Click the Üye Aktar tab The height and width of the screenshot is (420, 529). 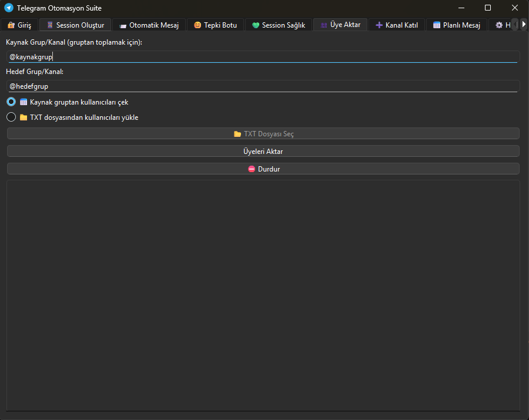(x=340, y=25)
